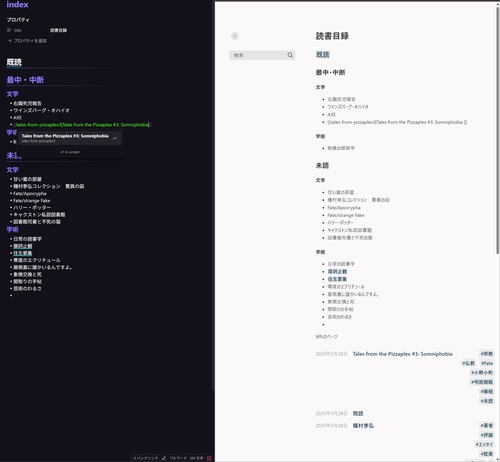Click the arrow icon in the link suggestion popup

(x=115, y=138)
